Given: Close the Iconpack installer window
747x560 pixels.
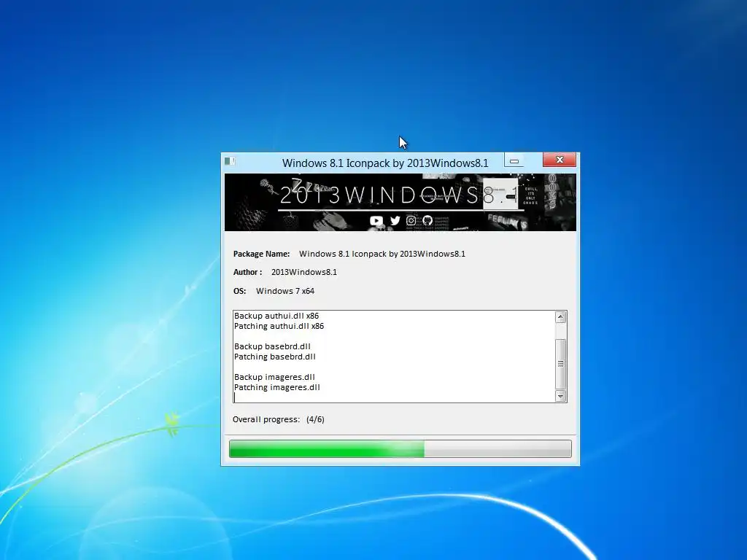Looking at the screenshot, I should [560, 160].
